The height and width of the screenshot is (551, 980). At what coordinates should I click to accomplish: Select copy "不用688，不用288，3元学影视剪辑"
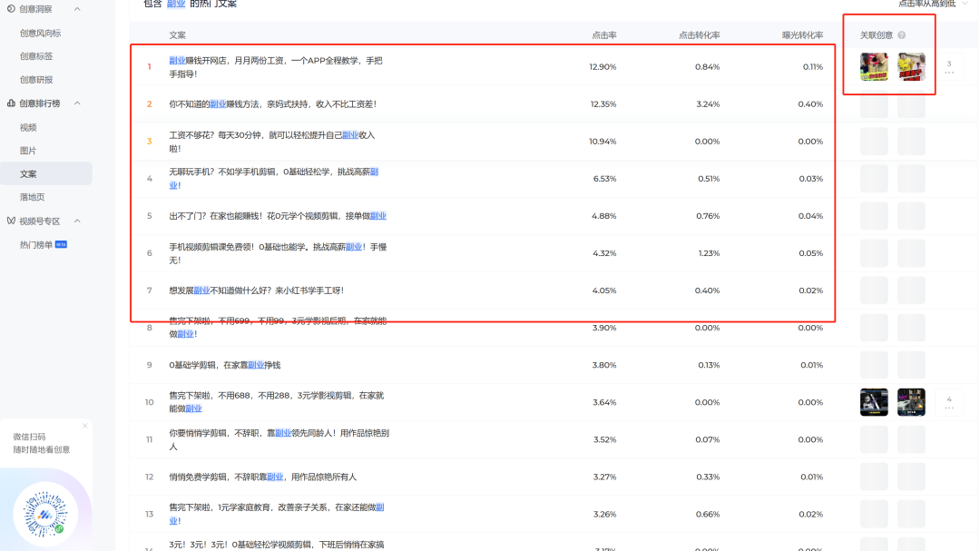click(276, 402)
